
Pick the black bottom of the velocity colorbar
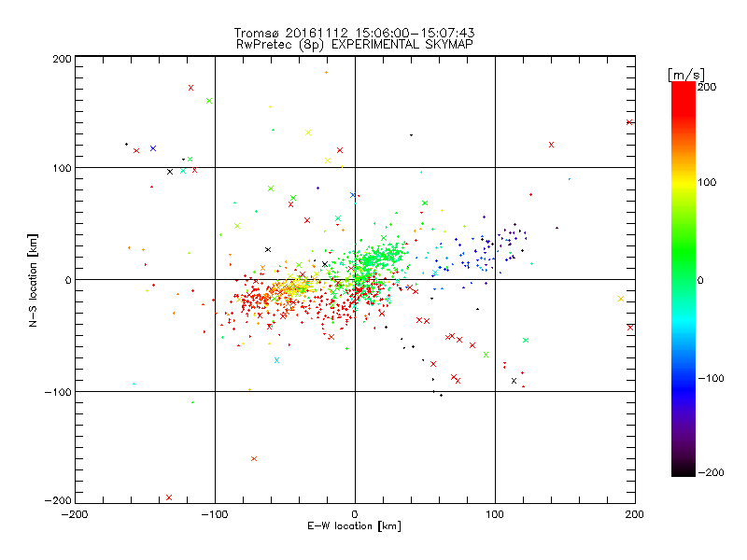coord(684,470)
